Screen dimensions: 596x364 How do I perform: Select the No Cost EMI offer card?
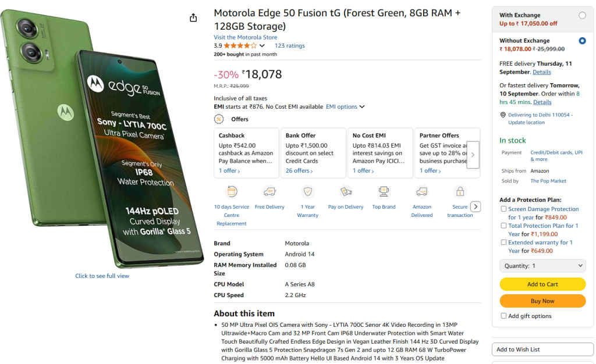pyautogui.click(x=380, y=152)
